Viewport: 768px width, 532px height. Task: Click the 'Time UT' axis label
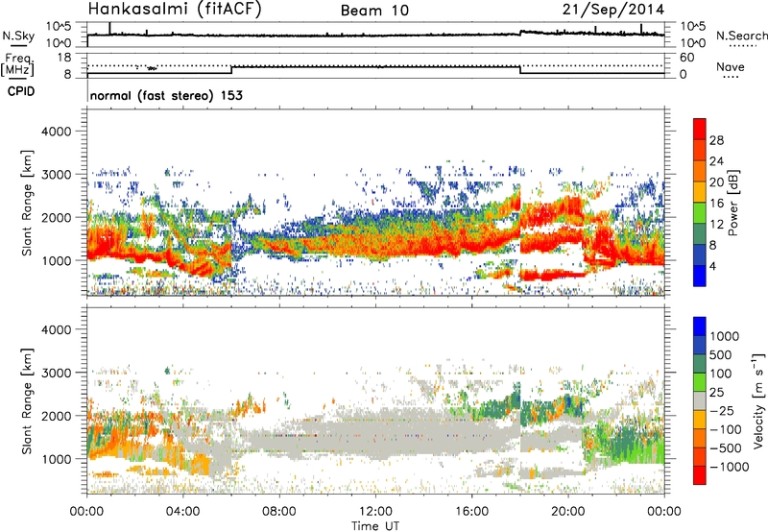pos(375,526)
